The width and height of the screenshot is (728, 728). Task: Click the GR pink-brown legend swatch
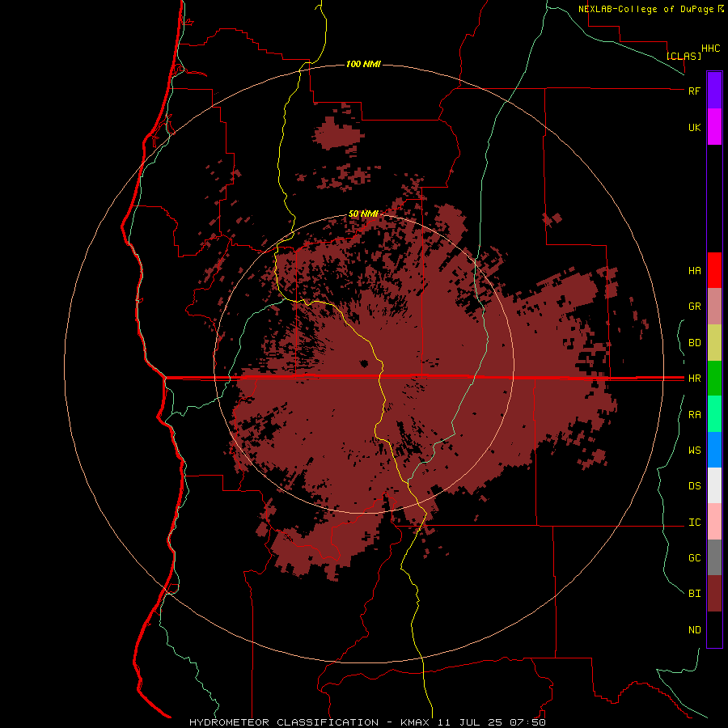click(714, 307)
